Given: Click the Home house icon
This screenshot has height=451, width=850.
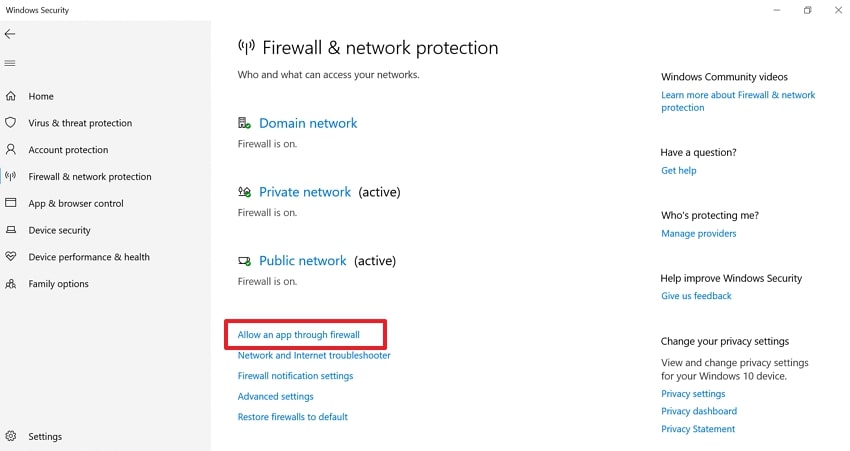Looking at the screenshot, I should click(x=11, y=96).
